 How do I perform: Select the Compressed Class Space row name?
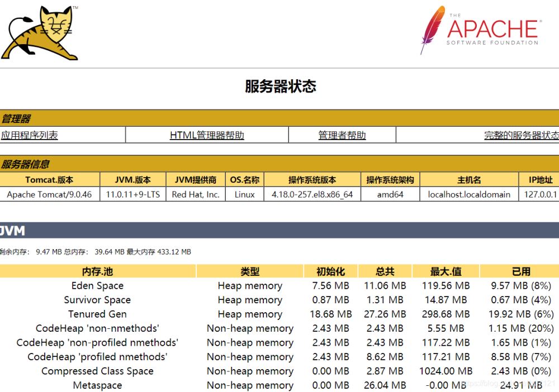coord(97,371)
